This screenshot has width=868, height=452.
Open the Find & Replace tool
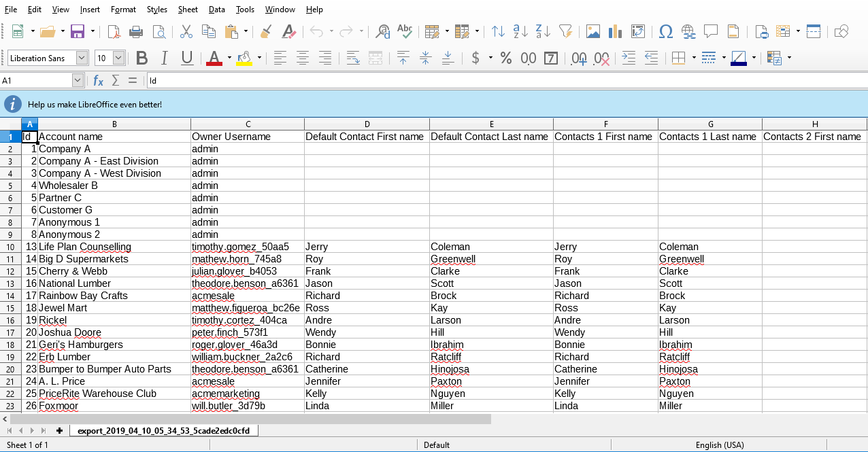coord(383,31)
